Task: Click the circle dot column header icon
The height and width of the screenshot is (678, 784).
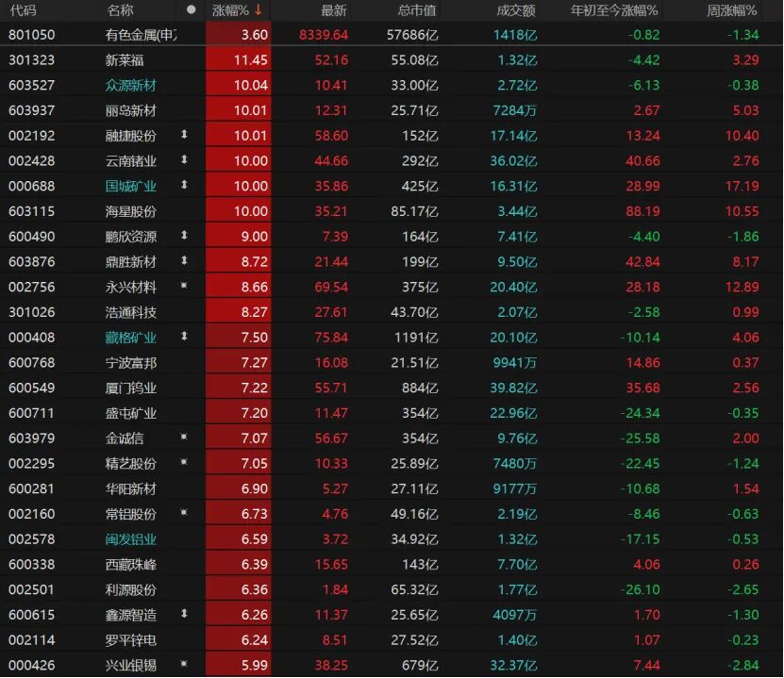Action: pos(191,10)
